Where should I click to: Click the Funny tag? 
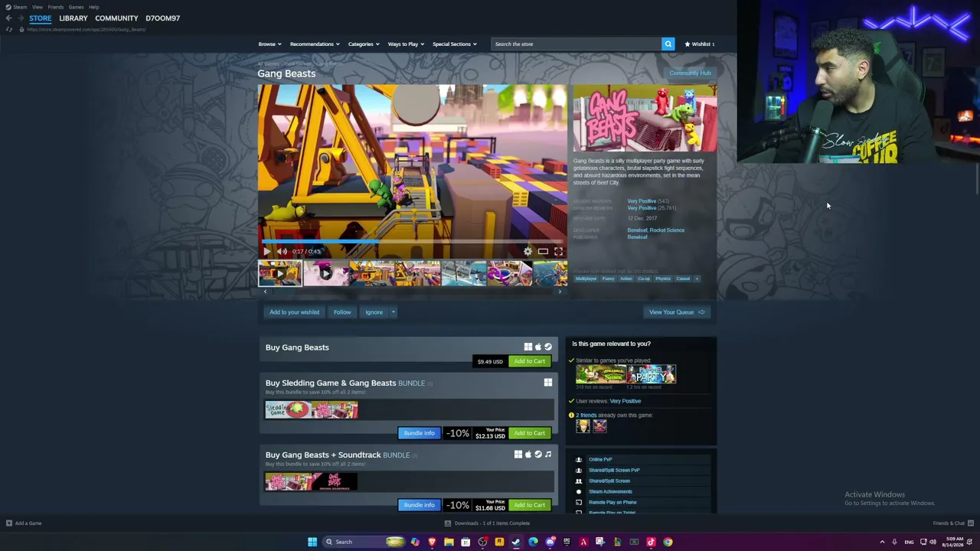608,279
